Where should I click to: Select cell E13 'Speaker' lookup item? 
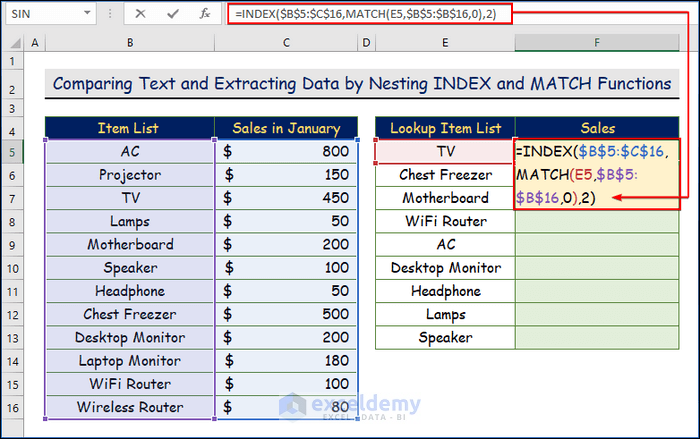(445, 338)
